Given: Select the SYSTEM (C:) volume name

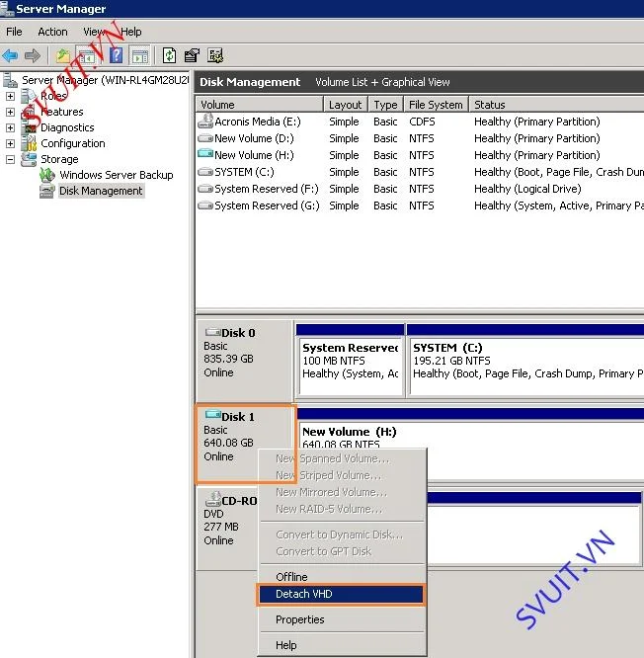Looking at the screenshot, I should pos(244,172).
